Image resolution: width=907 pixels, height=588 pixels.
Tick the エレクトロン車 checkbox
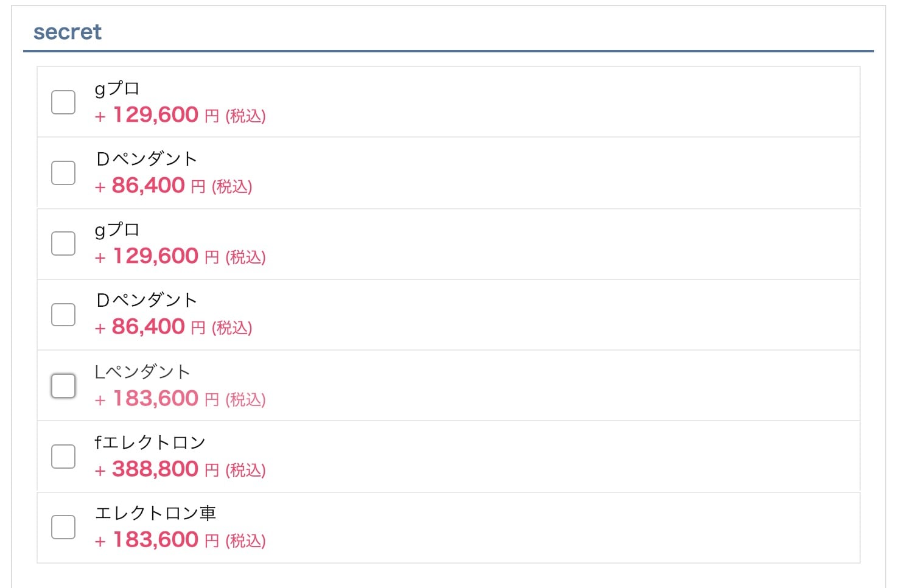point(63,527)
